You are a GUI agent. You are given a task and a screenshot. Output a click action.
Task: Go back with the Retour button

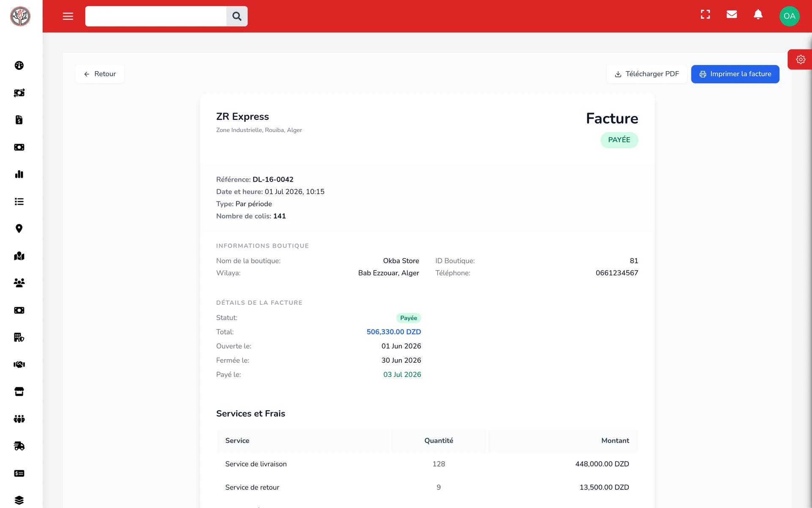pyautogui.click(x=100, y=74)
